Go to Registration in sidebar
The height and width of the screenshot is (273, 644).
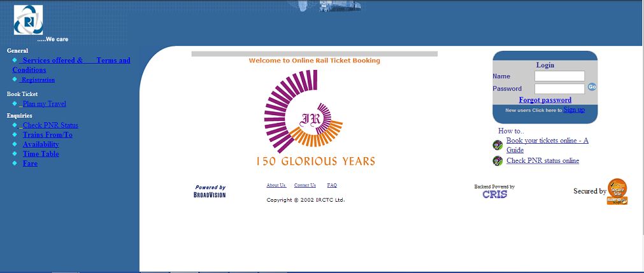pos(38,80)
